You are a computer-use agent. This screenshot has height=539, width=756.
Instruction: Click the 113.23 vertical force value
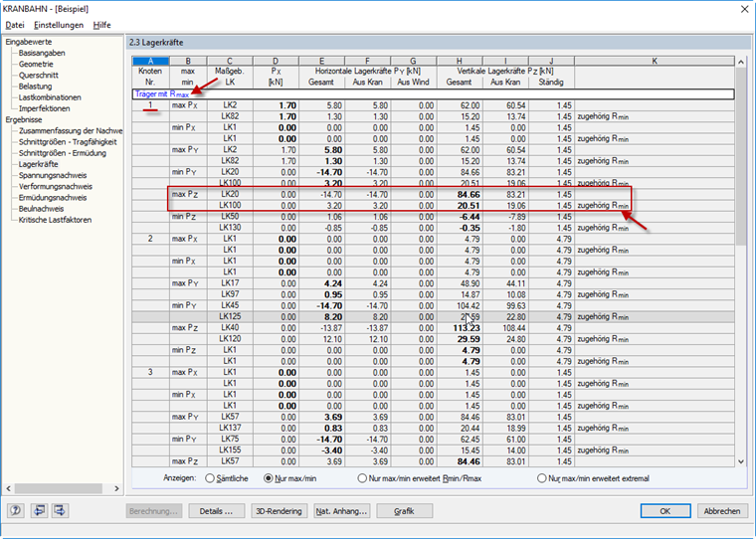tap(460, 328)
